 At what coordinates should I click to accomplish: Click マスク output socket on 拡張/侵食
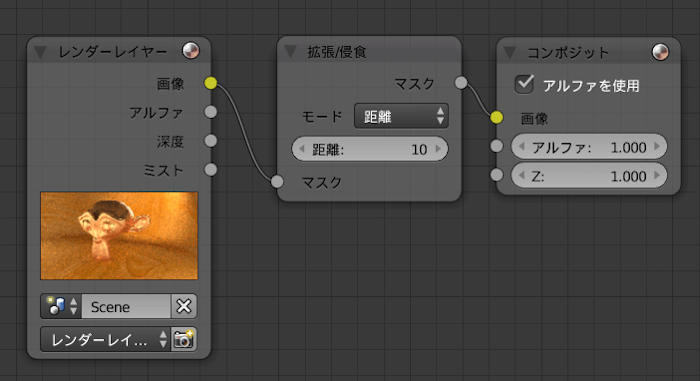pyautogui.click(x=461, y=83)
